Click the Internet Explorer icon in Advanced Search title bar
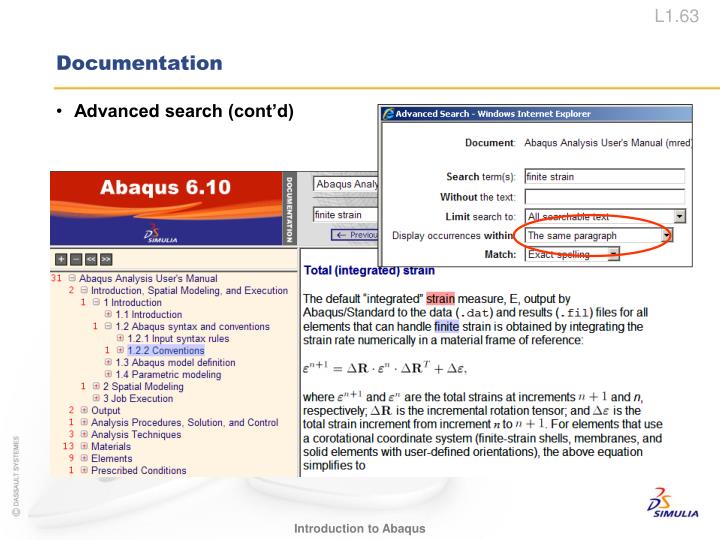Screen dimensions: 720x540 388,113
